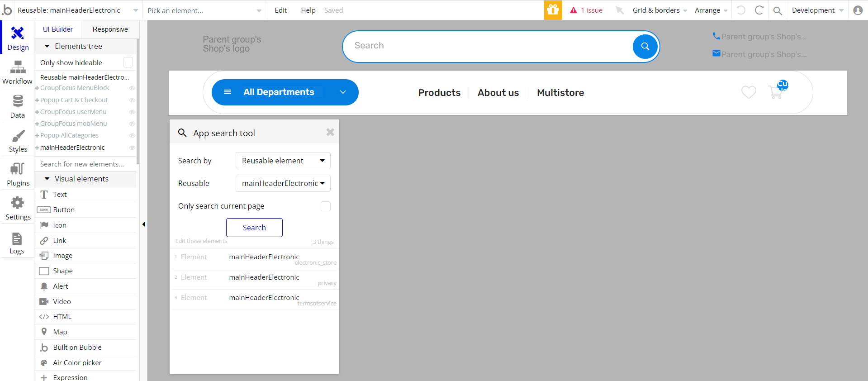
Task: Open the Search by dropdown
Action: (x=283, y=161)
